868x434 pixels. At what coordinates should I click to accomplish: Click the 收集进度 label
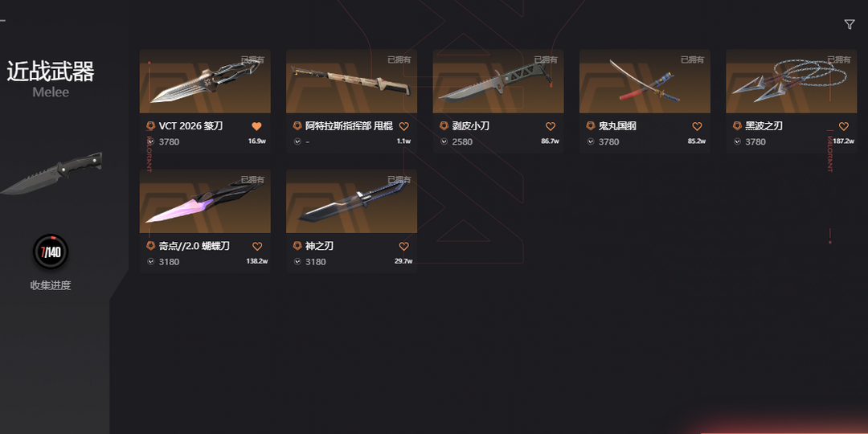click(51, 285)
